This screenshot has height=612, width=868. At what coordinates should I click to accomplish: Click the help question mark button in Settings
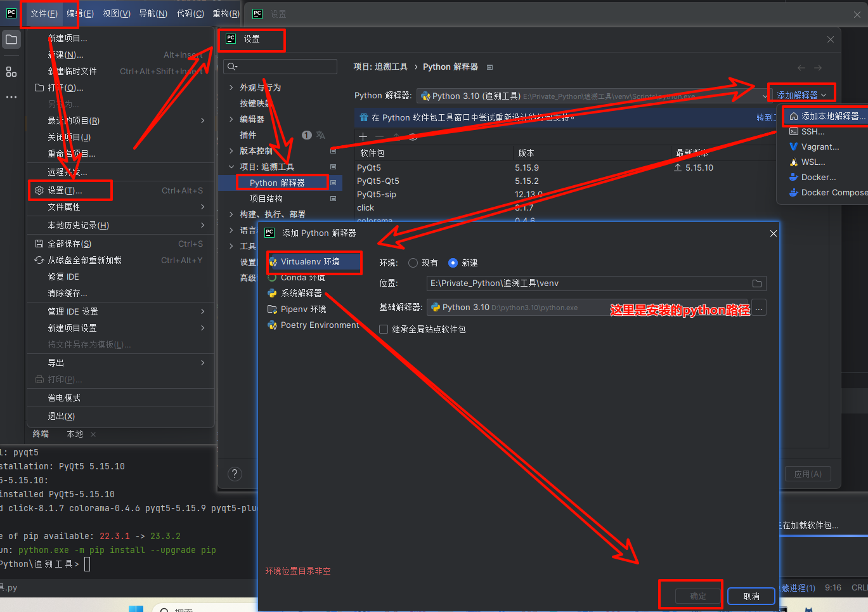pos(235,474)
